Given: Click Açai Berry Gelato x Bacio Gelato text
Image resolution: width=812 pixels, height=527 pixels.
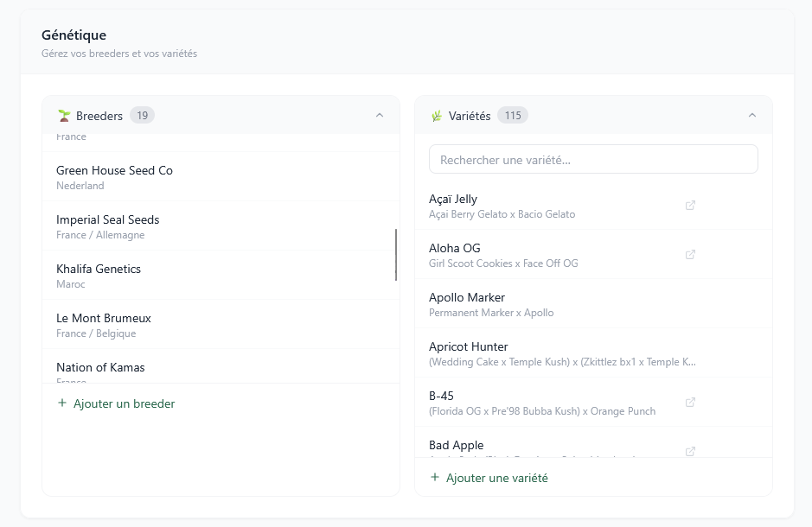Looking at the screenshot, I should pos(502,214).
